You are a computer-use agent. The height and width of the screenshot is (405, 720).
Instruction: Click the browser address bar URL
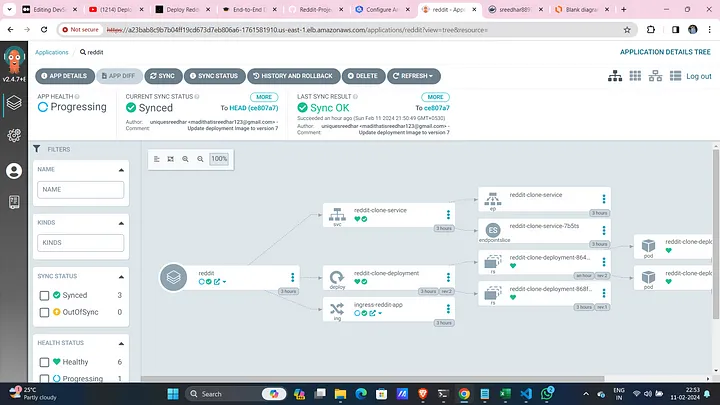(x=297, y=30)
